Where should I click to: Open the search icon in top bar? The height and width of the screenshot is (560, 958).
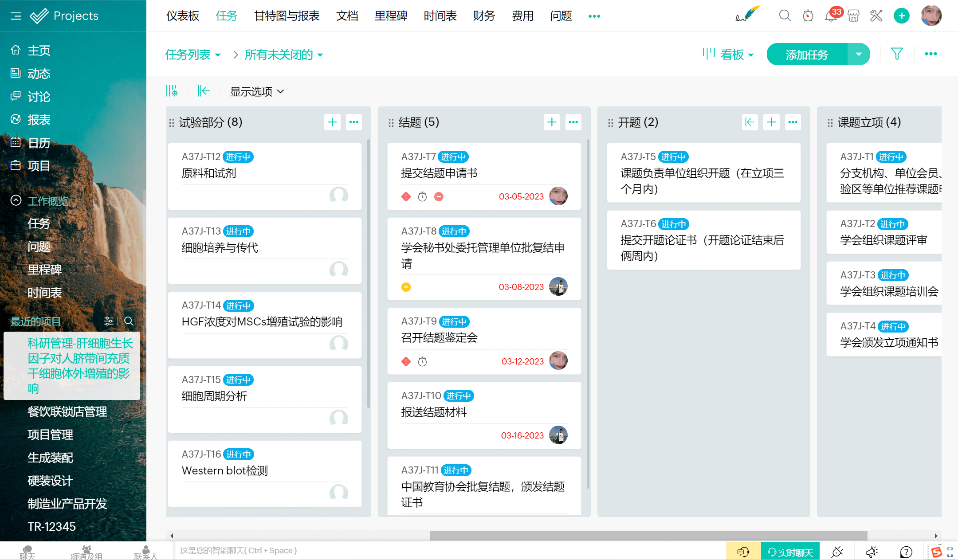785,16
